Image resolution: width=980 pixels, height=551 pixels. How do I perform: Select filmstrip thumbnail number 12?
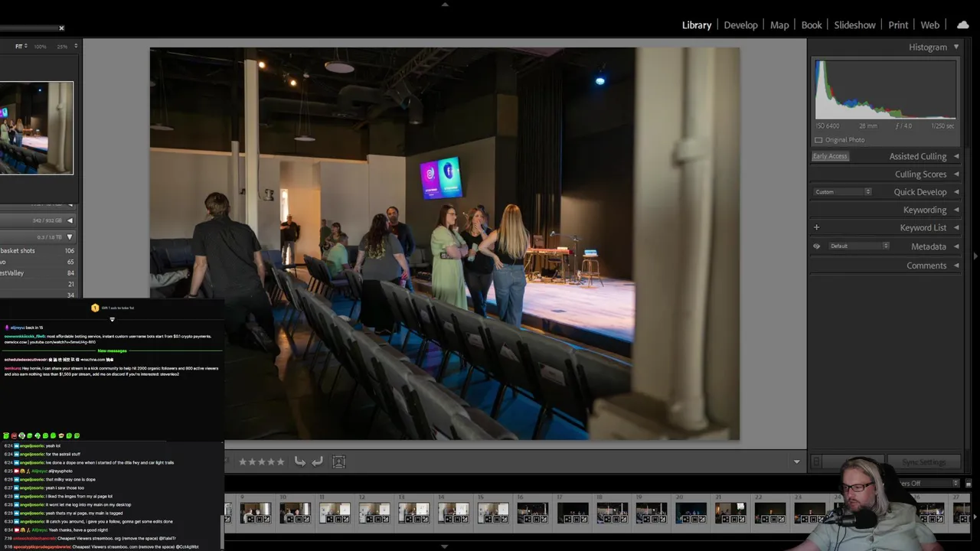coord(374,513)
